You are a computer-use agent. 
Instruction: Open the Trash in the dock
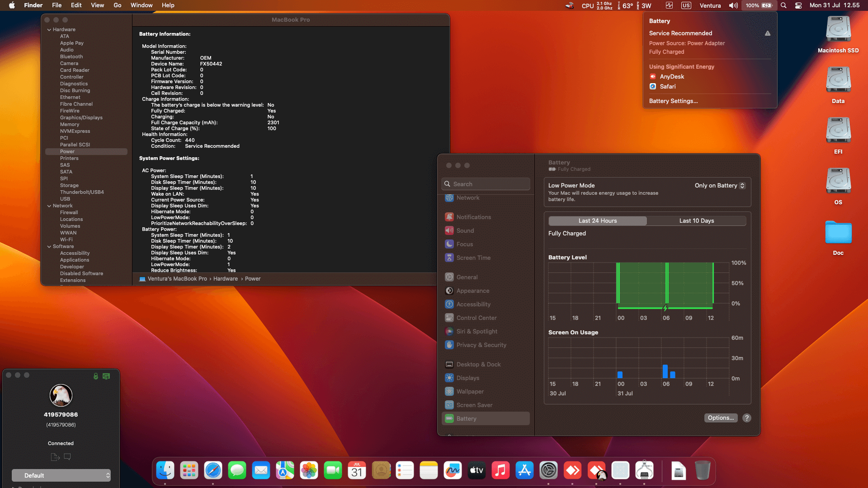click(702, 471)
